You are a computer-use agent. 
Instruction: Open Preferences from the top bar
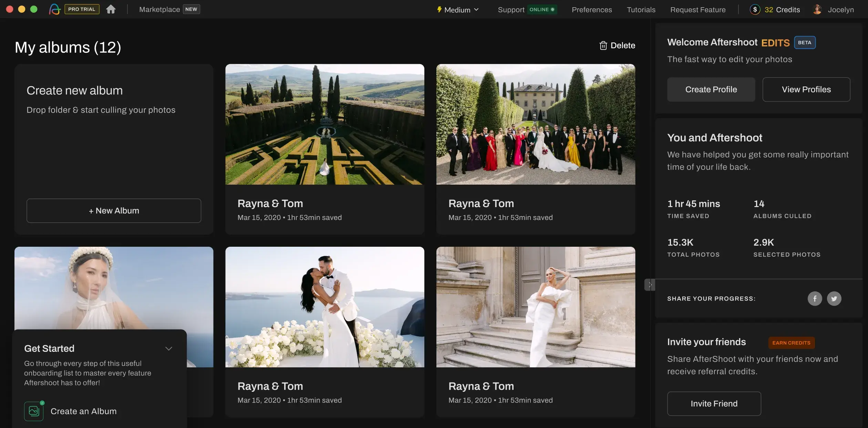(x=591, y=9)
